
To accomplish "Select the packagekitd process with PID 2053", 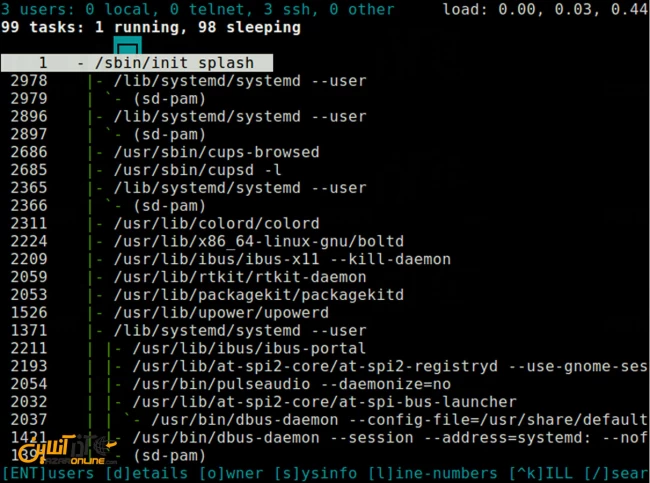I will pos(259,295).
